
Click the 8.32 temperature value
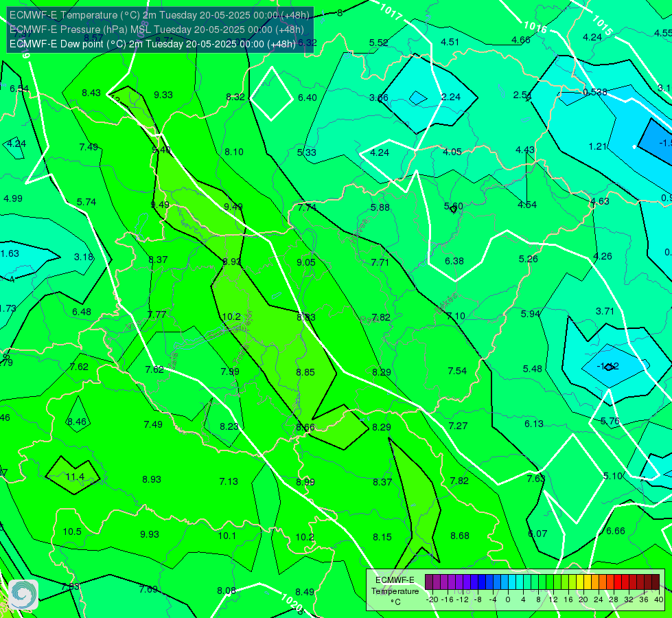point(235,97)
